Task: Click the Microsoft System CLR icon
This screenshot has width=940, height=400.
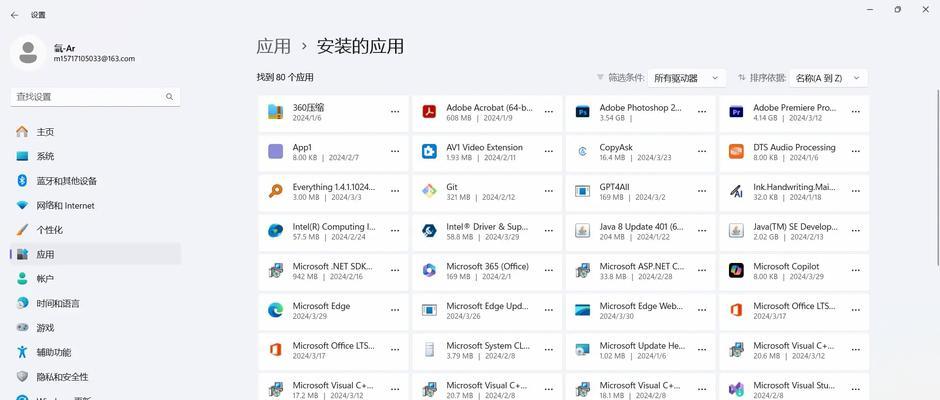Action: (429, 350)
